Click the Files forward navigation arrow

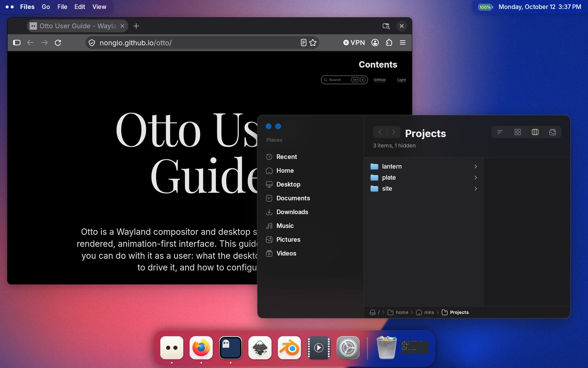point(393,132)
